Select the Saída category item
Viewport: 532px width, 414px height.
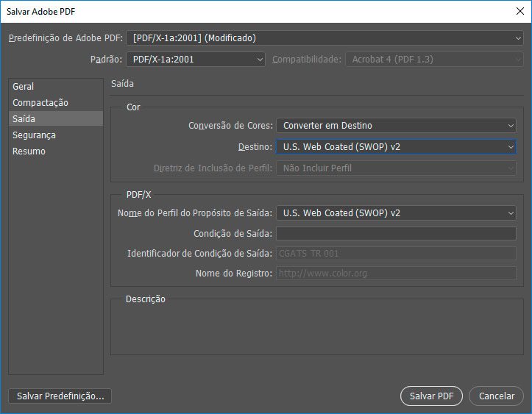pyautogui.click(x=24, y=119)
